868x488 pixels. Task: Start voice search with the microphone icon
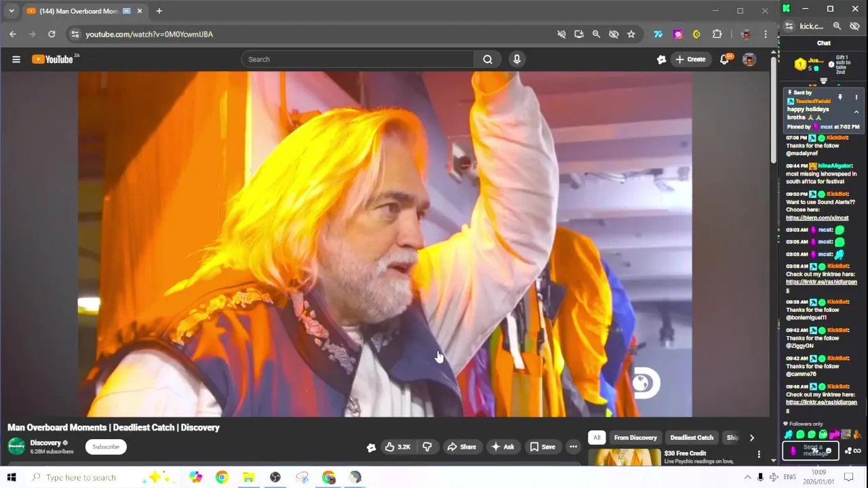click(517, 60)
